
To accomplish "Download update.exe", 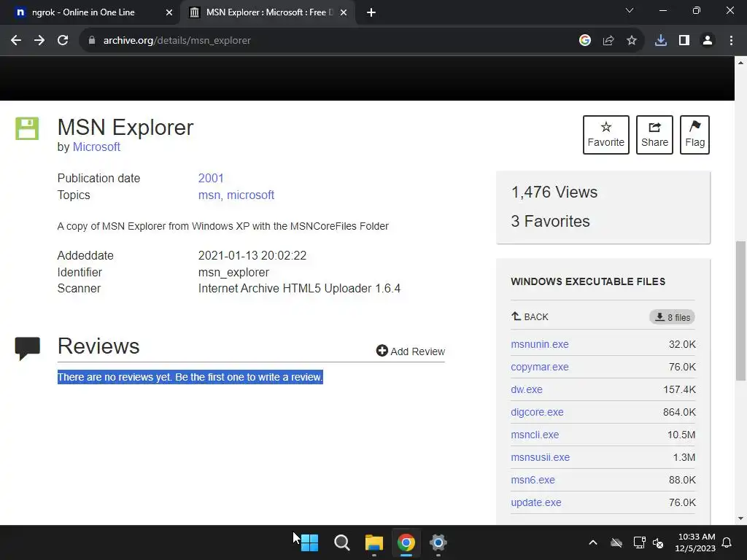I will 536,503.
